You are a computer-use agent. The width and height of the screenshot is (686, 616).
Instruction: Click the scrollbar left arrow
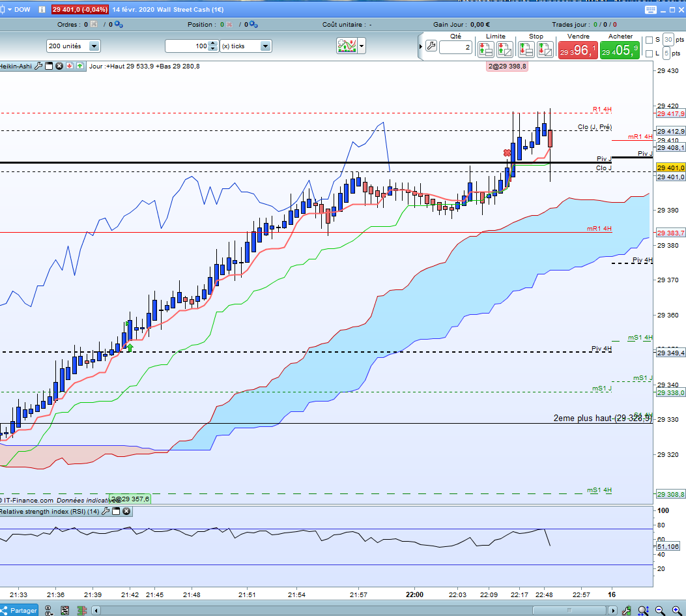click(x=96, y=610)
